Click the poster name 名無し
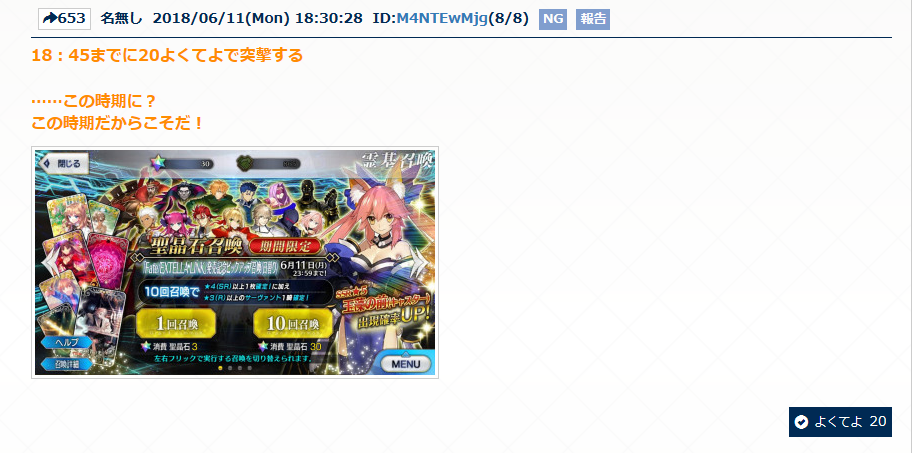This screenshot has width=912, height=453. click(121, 19)
